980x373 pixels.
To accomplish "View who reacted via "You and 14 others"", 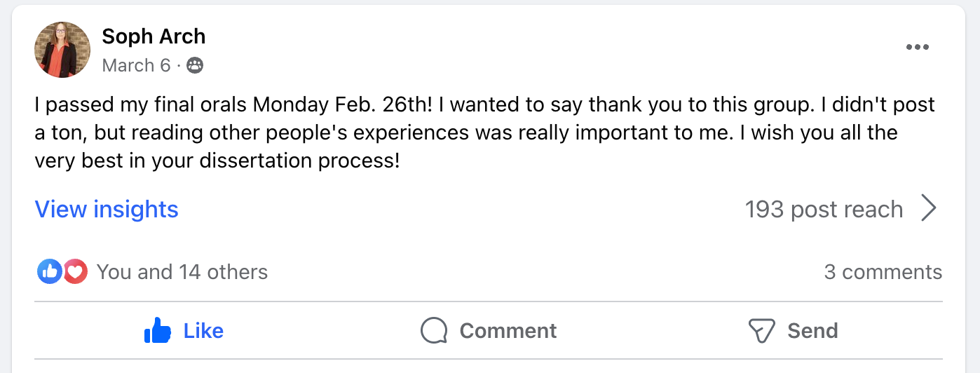I will [182, 272].
